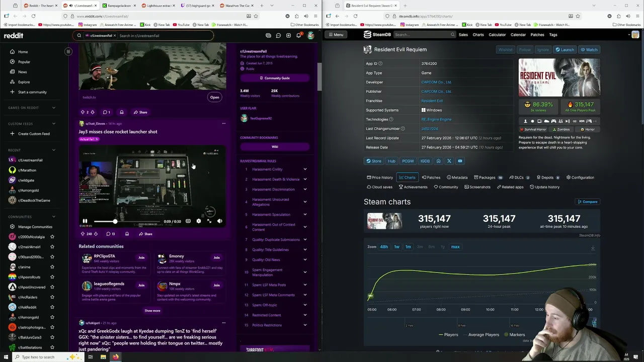Expand rule Quality: Old News
This screenshot has width=644, height=362.
(305, 260)
